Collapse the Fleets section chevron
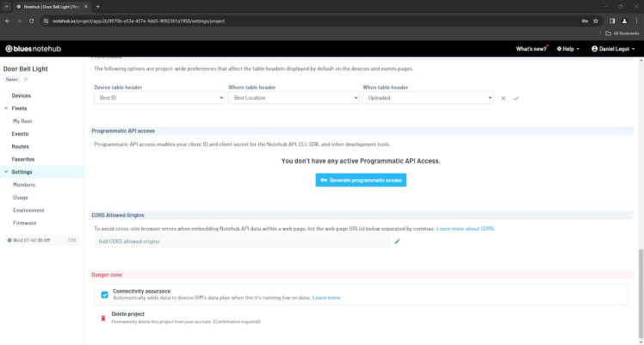The image size is (644, 345). tap(6, 108)
